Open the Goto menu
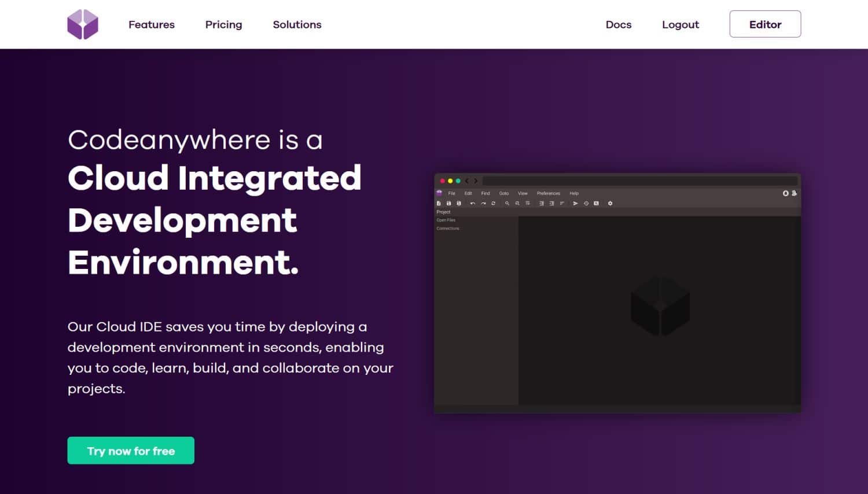This screenshot has height=494, width=868. (503, 193)
